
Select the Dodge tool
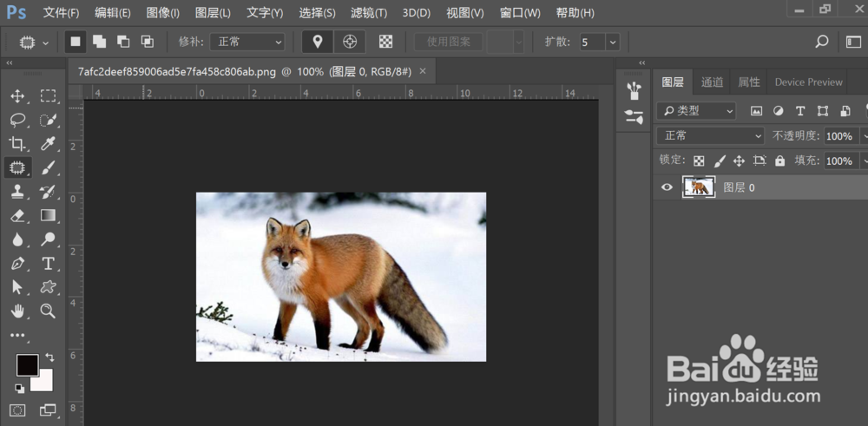48,239
